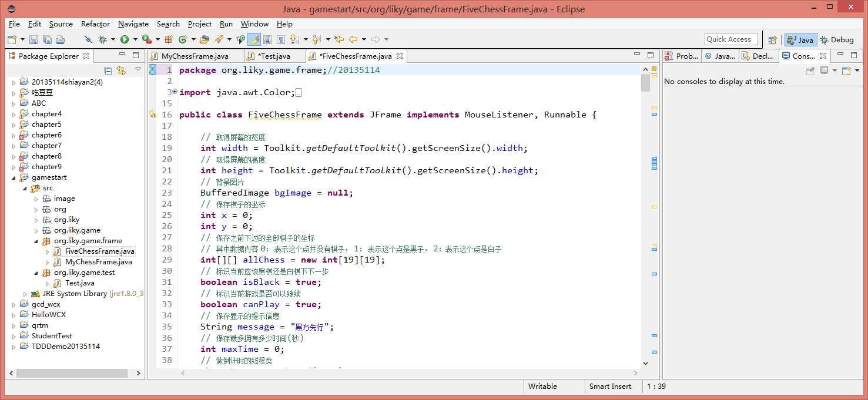Collapse the gamestart project node
The image size is (868, 400).
14,177
